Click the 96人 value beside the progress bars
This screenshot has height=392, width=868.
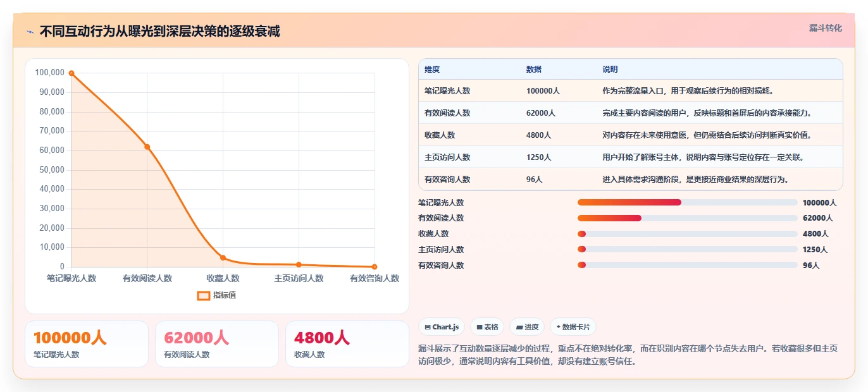coord(811,266)
